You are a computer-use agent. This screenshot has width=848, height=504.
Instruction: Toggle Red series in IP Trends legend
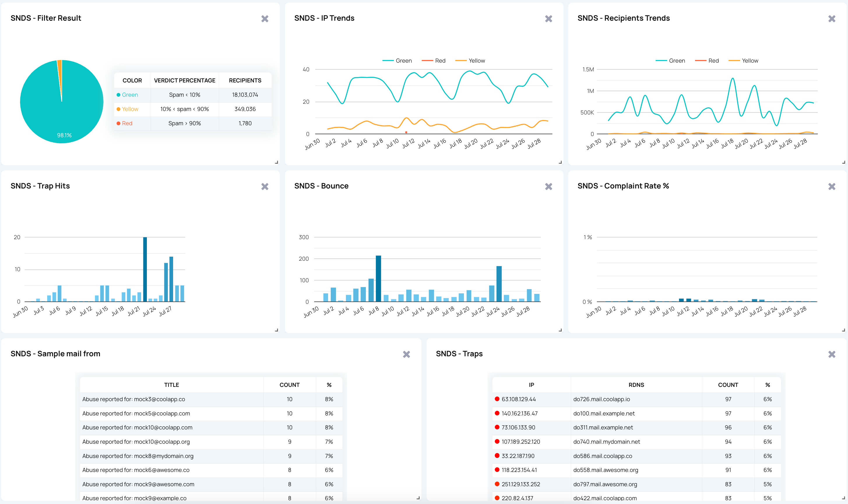[433, 61]
